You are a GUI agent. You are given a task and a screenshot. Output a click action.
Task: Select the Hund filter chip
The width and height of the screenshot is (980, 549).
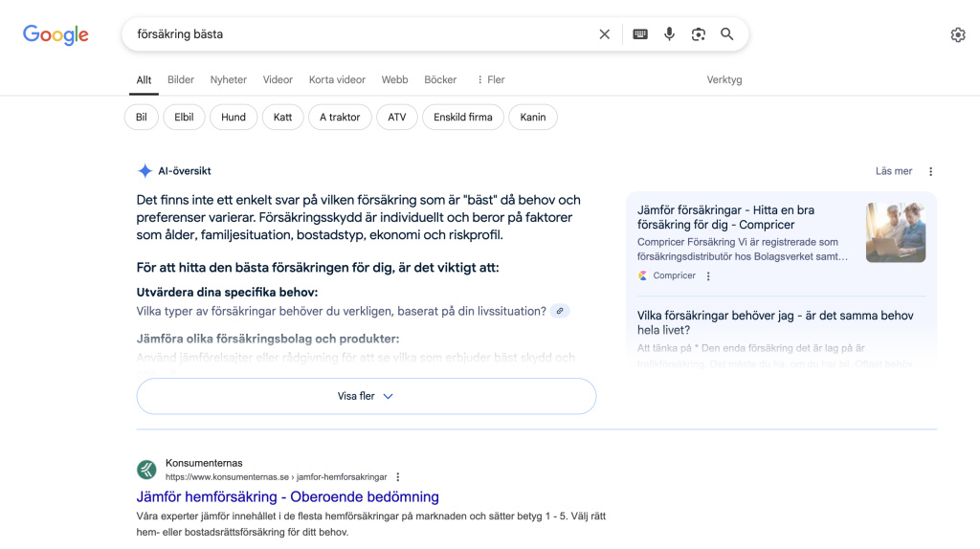pos(234,117)
